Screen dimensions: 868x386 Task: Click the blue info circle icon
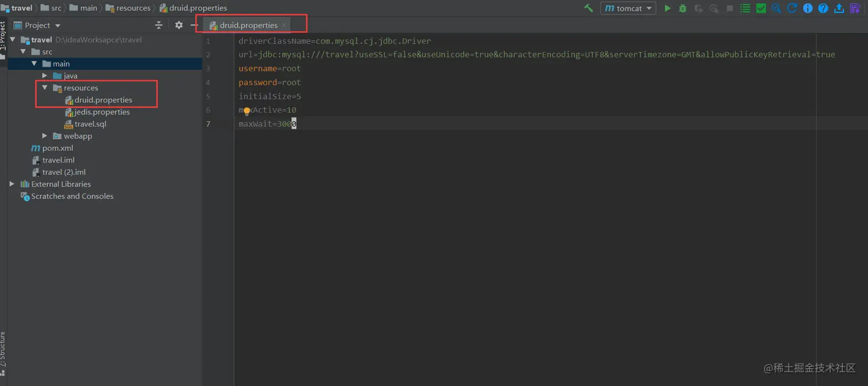808,8
